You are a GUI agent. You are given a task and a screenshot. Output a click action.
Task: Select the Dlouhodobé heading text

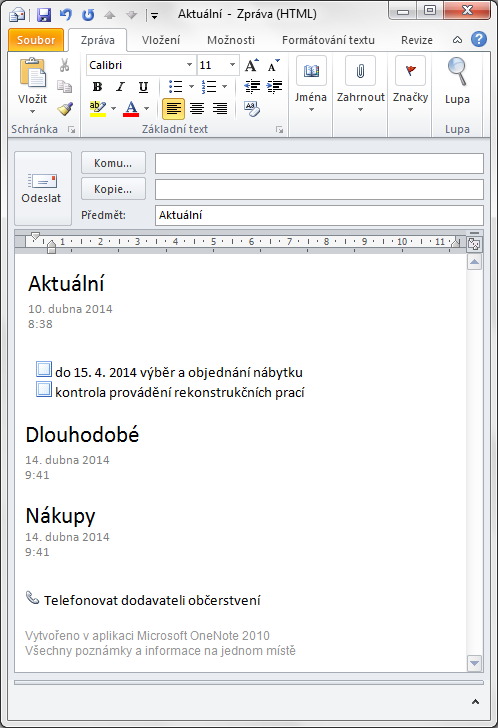click(x=82, y=435)
